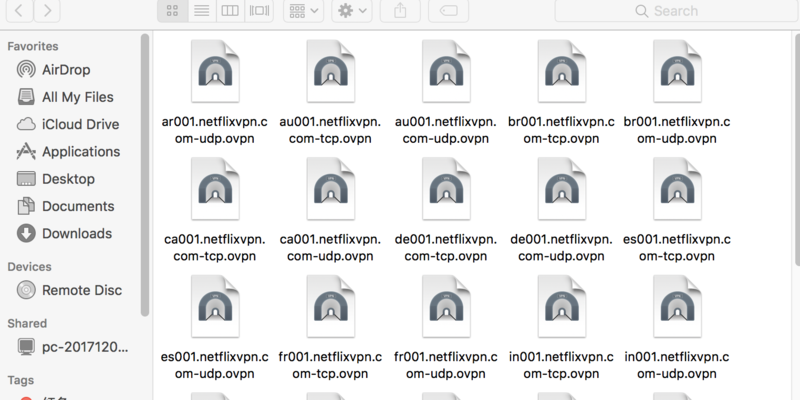This screenshot has height=400, width=800.
Task: Go forward to the next folder
Action: [x=47, y=11]
